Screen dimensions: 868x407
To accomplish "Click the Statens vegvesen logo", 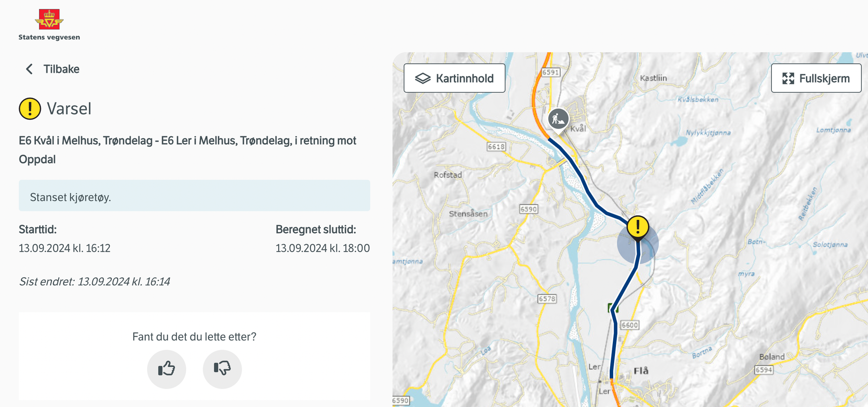I will tap(49, 25).
